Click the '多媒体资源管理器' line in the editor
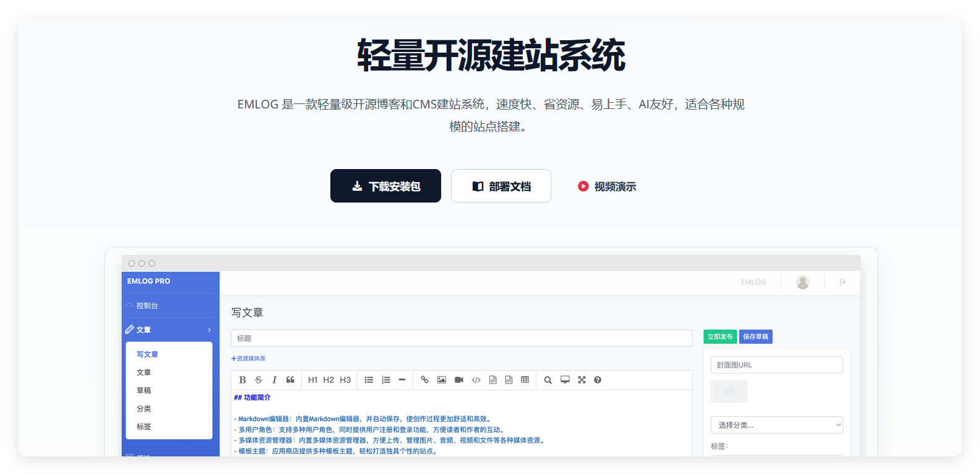980x475 pixels. point(390,440)
